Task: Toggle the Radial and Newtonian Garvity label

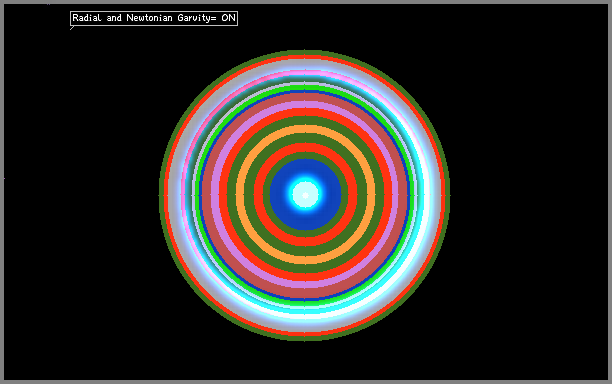Action: [x=154, y=18]
